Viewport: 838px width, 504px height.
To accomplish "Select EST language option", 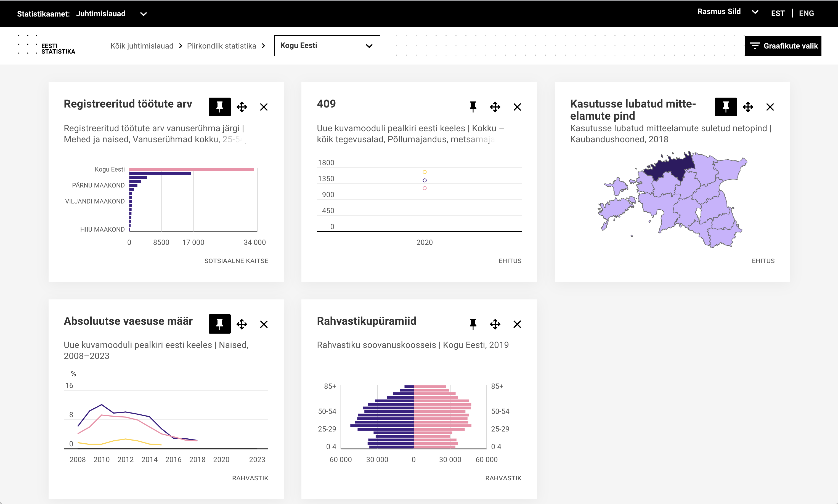I will coord(778,14).
